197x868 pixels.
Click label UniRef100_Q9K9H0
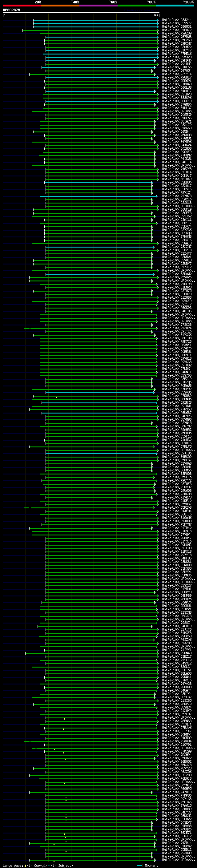(x=177, y=61)
